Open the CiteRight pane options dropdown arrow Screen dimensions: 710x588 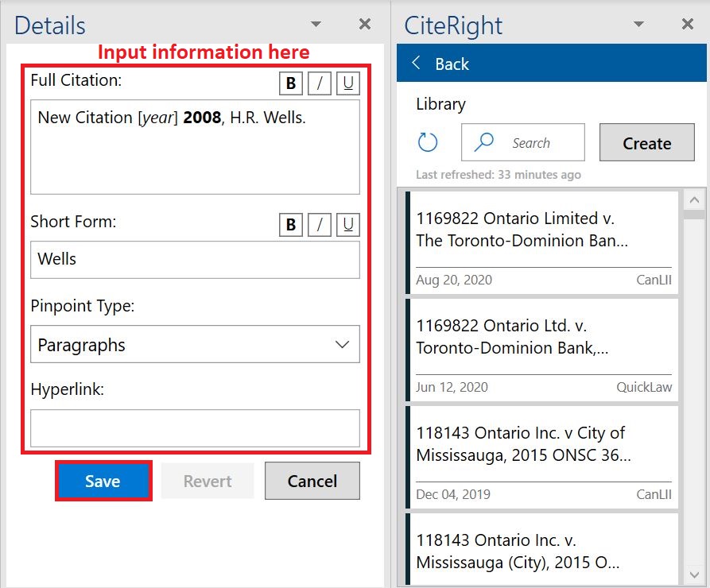(638, 25)
